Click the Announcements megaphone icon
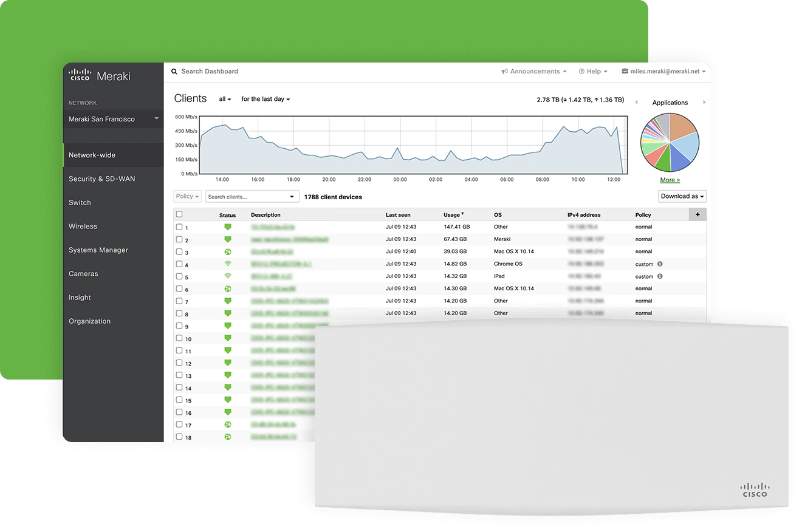 coord(504,72)
